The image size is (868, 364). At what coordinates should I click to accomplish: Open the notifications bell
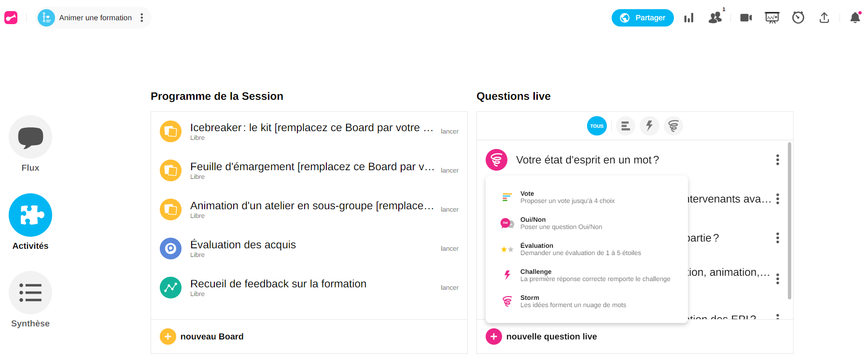[855, 18]
